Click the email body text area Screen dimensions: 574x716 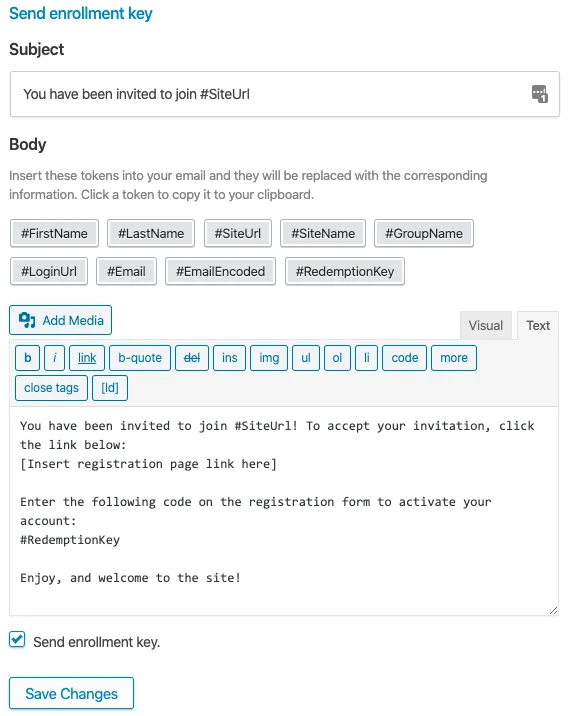[284, 511]
